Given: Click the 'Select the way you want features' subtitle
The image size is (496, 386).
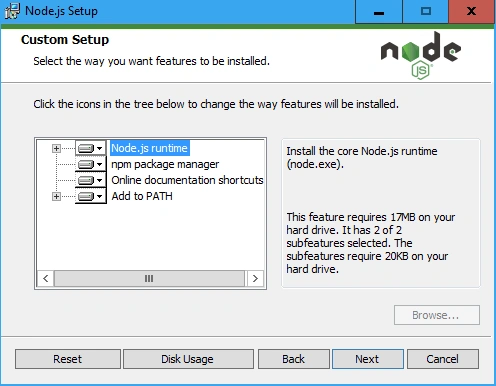Looking at the screenshot, I should tap(151, 61).
